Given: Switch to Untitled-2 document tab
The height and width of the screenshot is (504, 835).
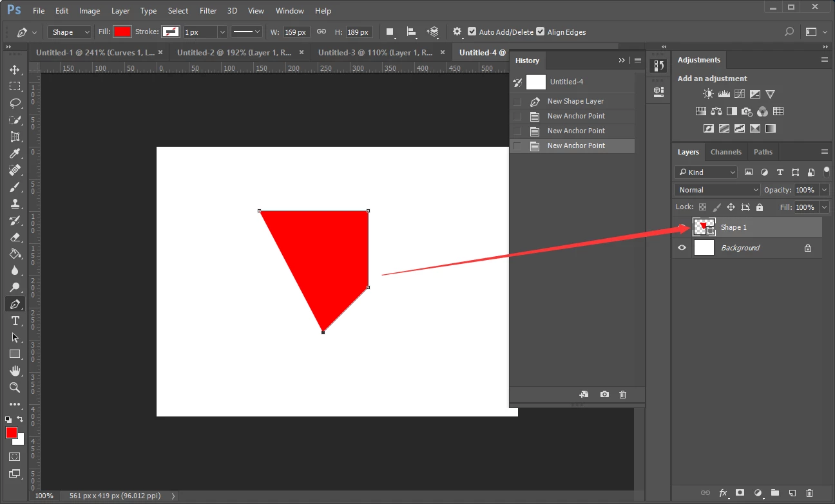Looking at the screenshot, I should (x=235, y=52).
